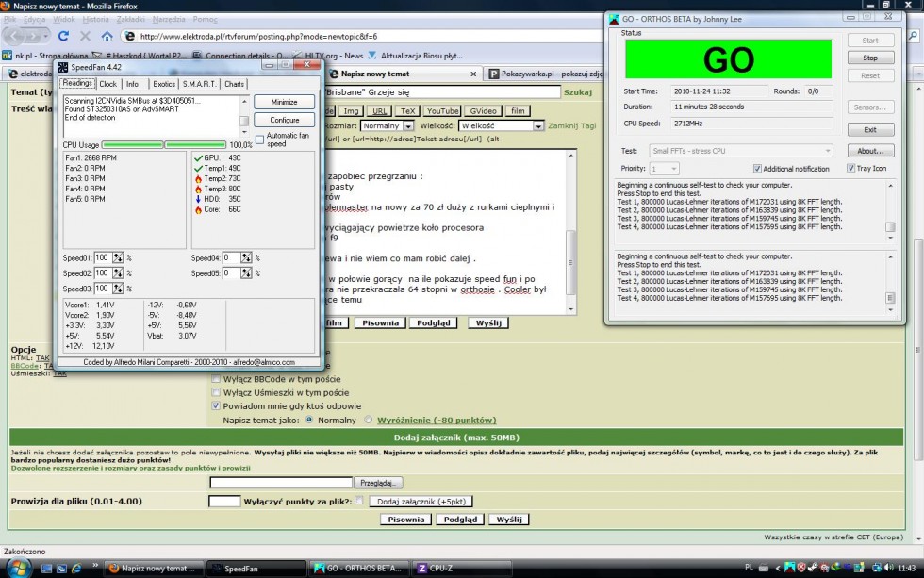Select Normalny topic type radio

tap(309, 421)
